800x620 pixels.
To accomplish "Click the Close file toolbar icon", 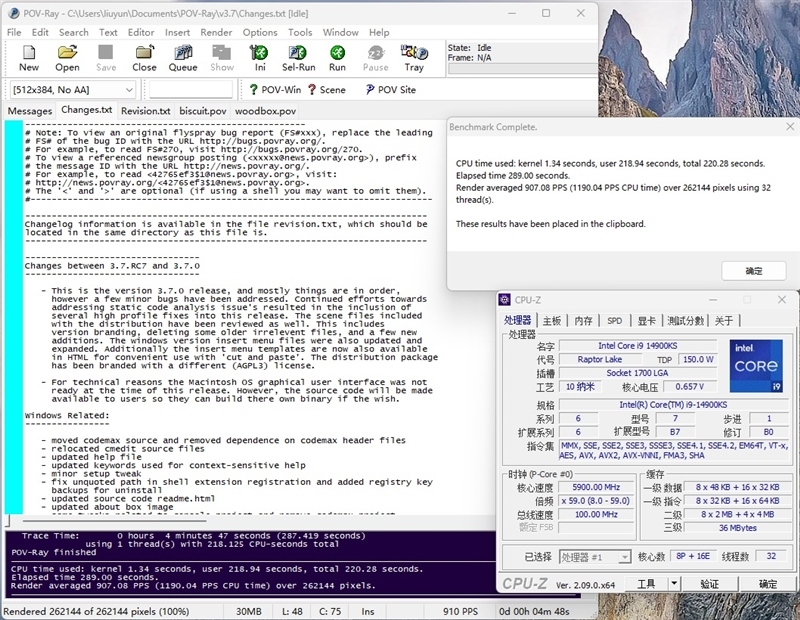I will [144, 58].
